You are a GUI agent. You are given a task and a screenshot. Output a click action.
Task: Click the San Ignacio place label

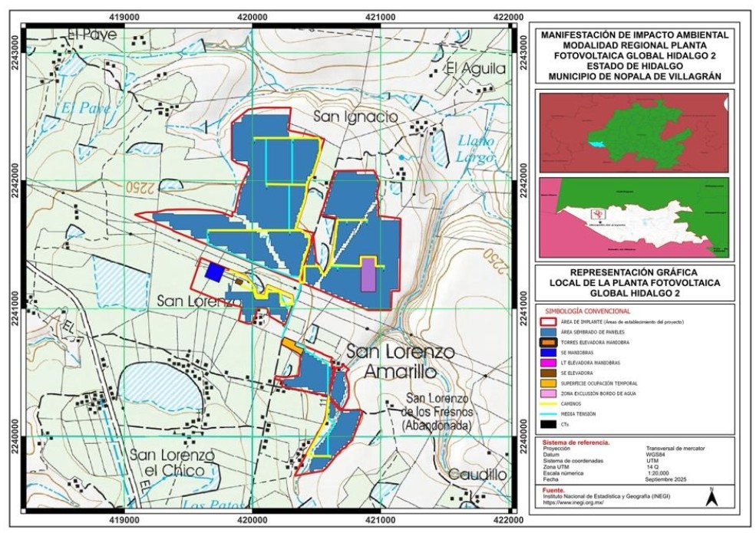coord(355,117)
